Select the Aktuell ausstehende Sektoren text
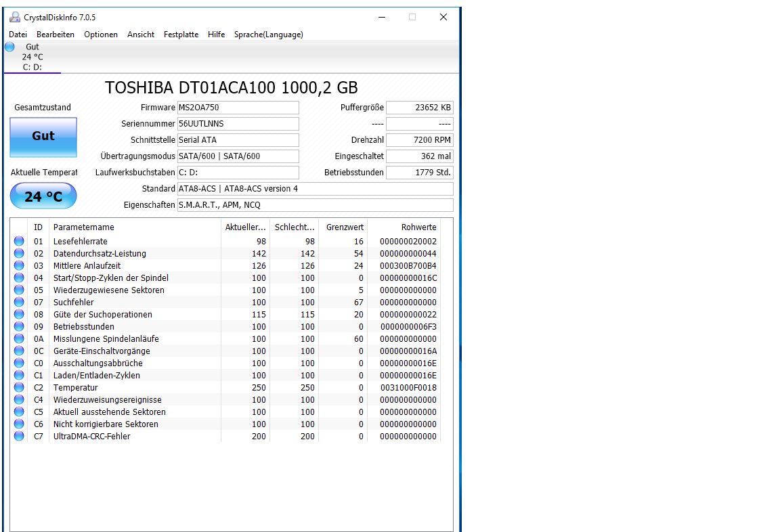This screenshot has height=532, width=780. point(110,412)
